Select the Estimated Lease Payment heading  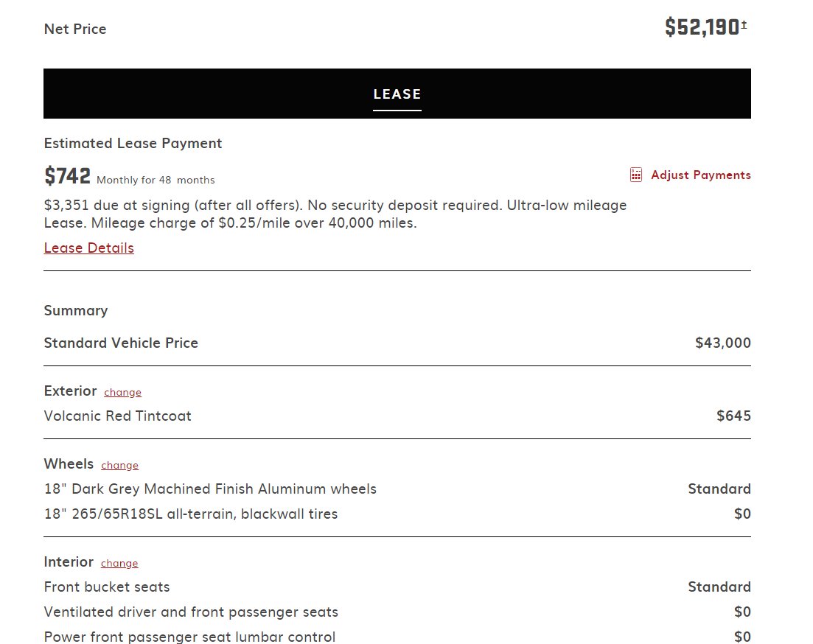133,143
